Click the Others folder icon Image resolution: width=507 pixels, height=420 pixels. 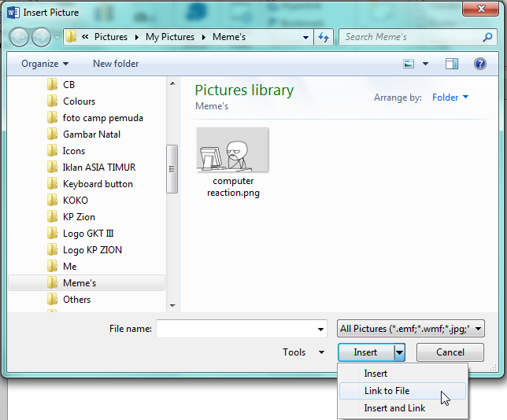coord(52,299)
